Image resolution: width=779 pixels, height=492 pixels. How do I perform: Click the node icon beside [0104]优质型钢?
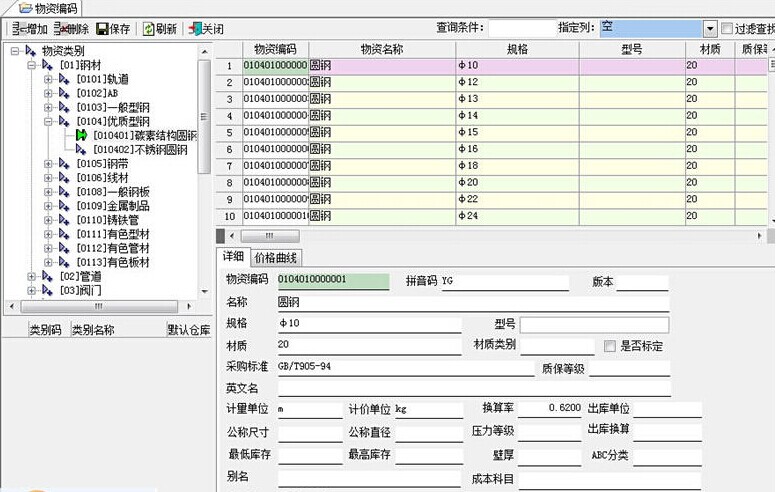click(x=64, y=121)
